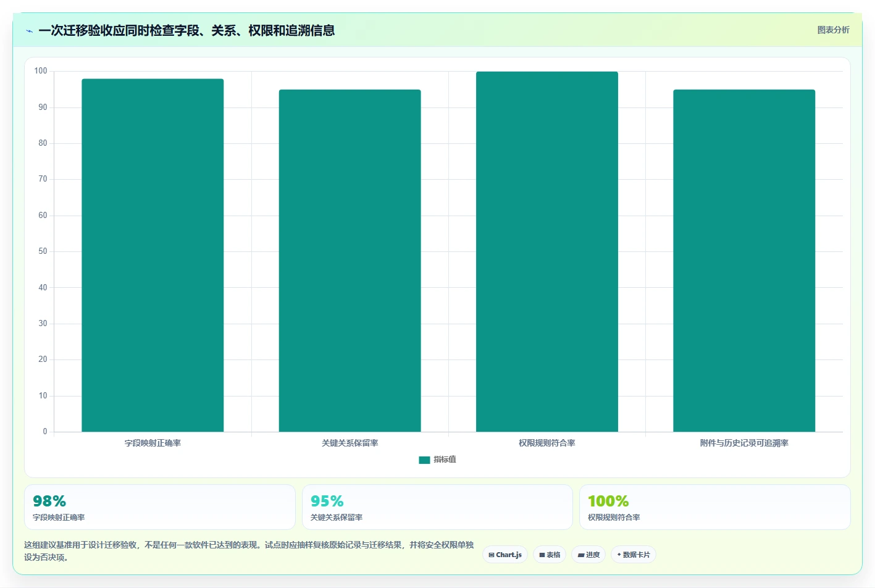Click the y-axis value 50
Screen dimensions: 875x588
pyautogui.click(x=43, y=251)
